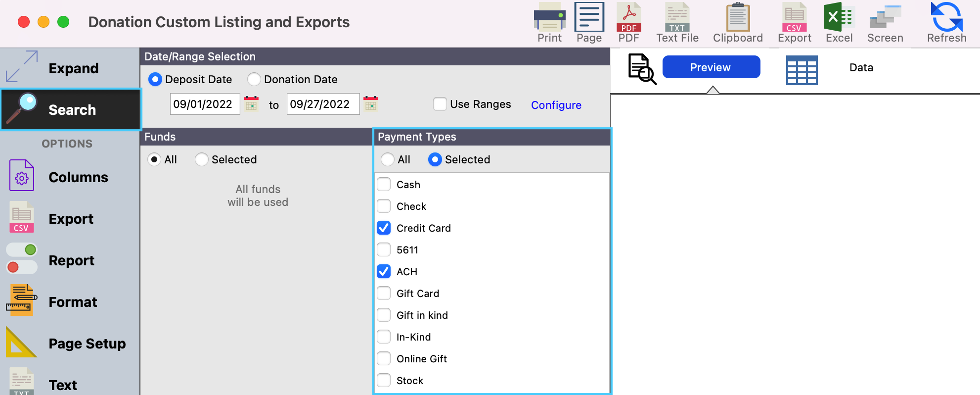Switch to the Data tab
This screenshot has width=980, height=395.
(x=861, y=68)
